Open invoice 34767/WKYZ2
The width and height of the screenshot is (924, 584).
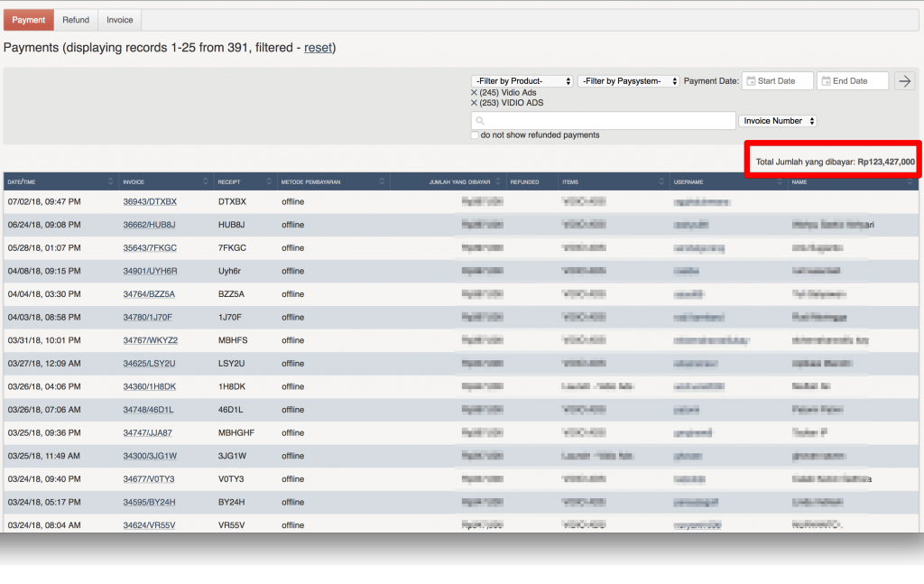click(150, 340)
